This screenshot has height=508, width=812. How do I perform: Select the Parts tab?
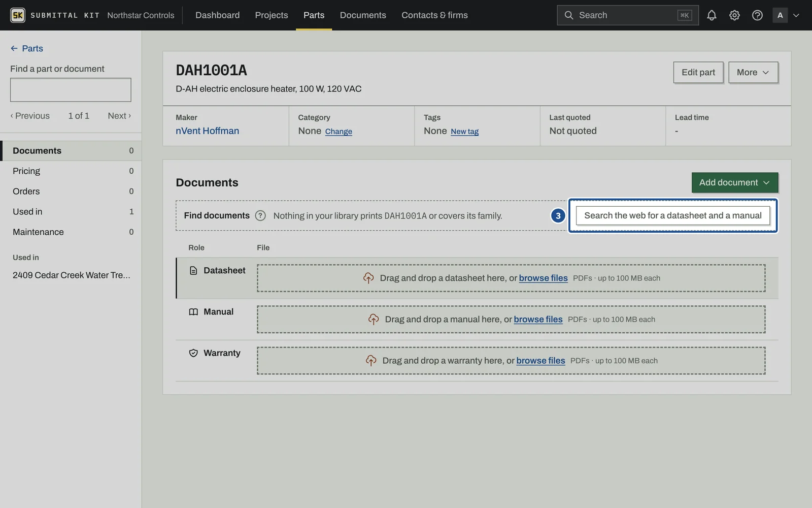pos(314,15)
